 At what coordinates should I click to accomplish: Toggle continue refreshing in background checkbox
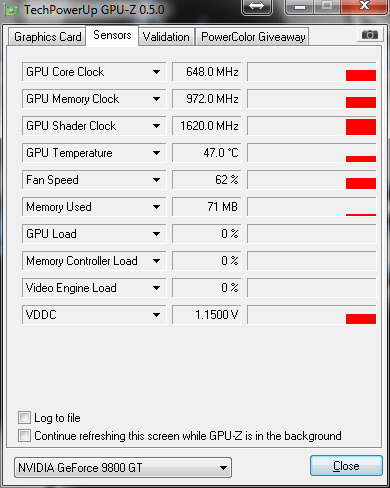(24, 435)
